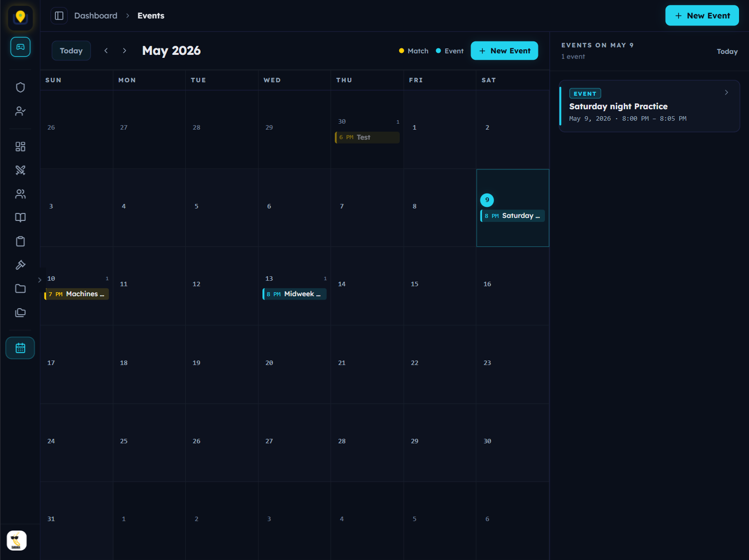Toggle the Match legend filter
The height and width of the screenshot is (560, 749).
tap(414, 51)
